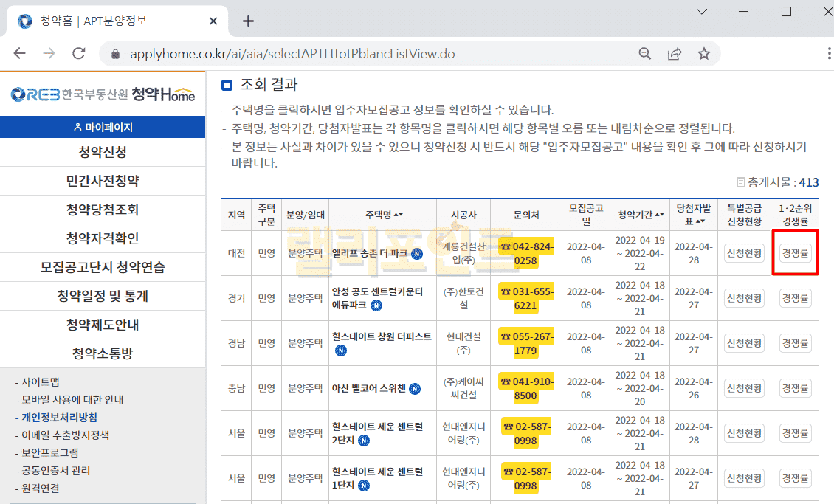
Task: Open the zoom magnifier icon in address bar
Action: pyautogui.click(x=645, y=53)
